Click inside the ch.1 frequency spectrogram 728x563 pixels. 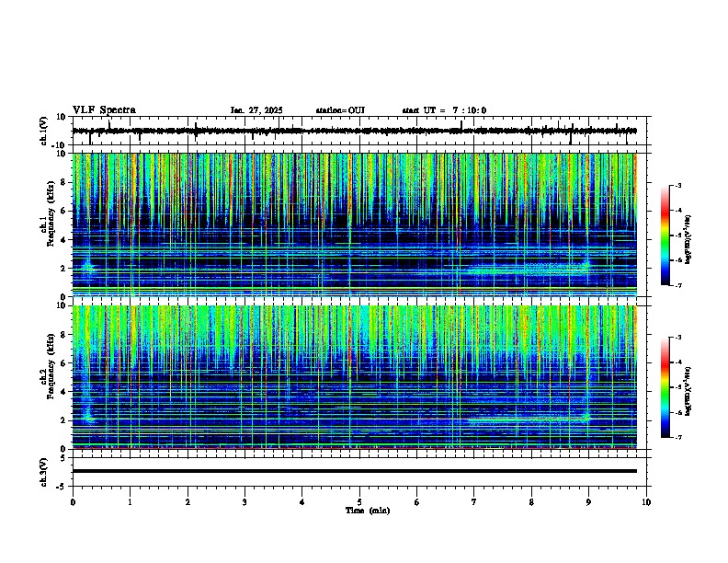[354, 224]
